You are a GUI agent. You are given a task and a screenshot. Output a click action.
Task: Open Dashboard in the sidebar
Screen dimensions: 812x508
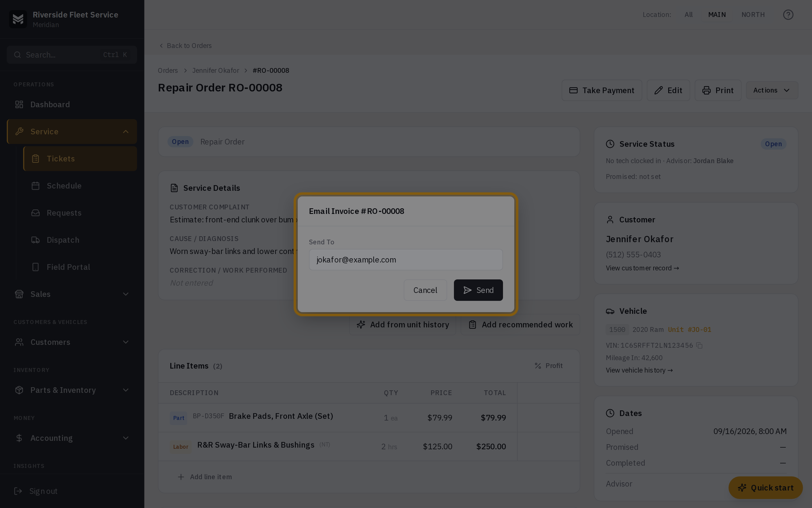pos(72,104)
